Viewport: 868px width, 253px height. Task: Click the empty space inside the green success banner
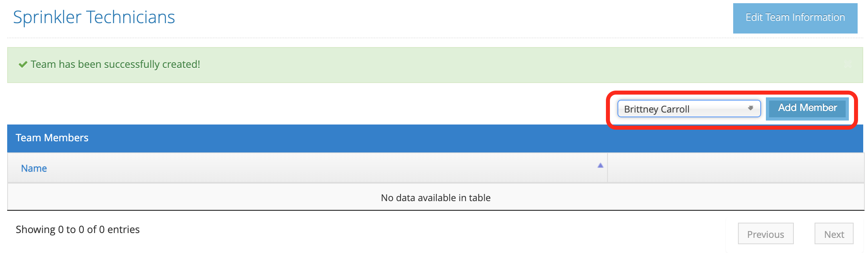[x=519, y=65]
